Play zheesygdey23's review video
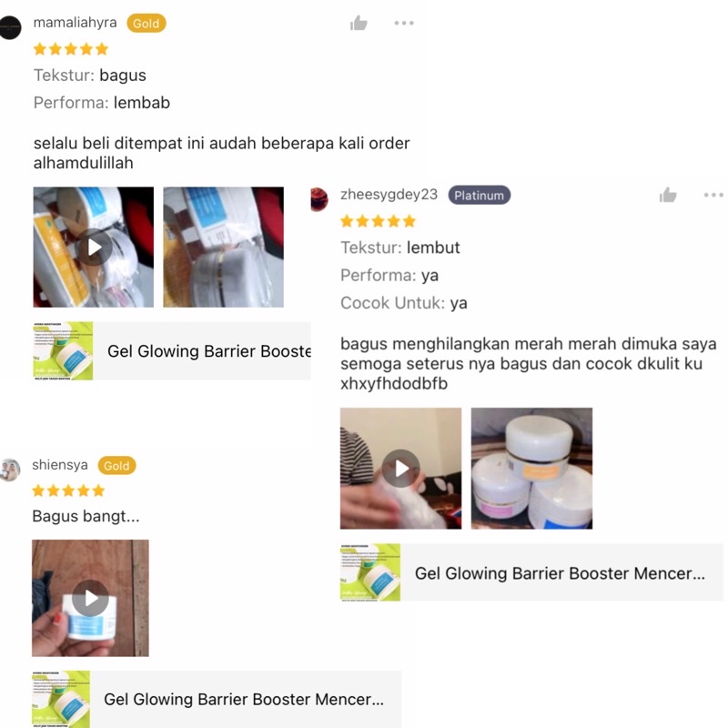The height and width of the screenshot is (728, 728). (400, 469)
